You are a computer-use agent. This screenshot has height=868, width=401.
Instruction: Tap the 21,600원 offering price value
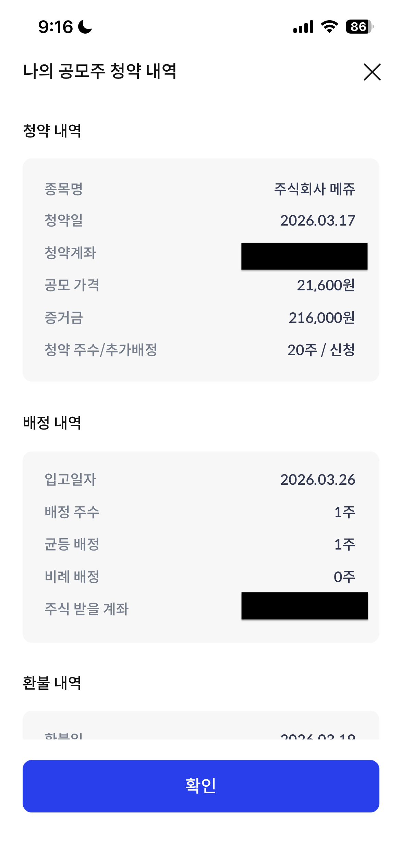point(326,285)
